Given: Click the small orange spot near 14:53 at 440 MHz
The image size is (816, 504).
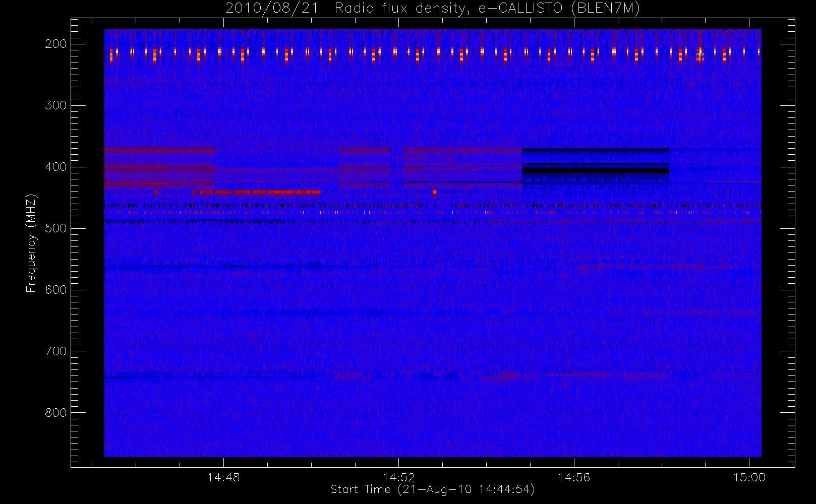Looking at the screenshot, I should [434, 192].
